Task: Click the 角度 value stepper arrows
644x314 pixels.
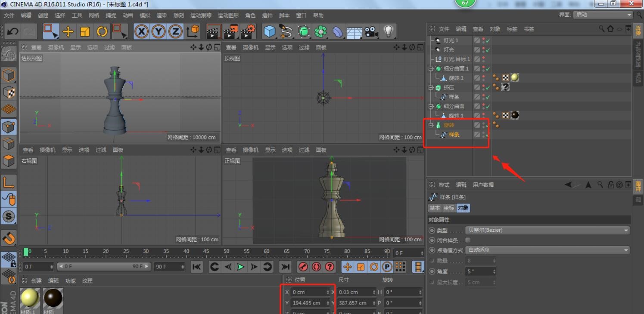Action: coord(494,271)
